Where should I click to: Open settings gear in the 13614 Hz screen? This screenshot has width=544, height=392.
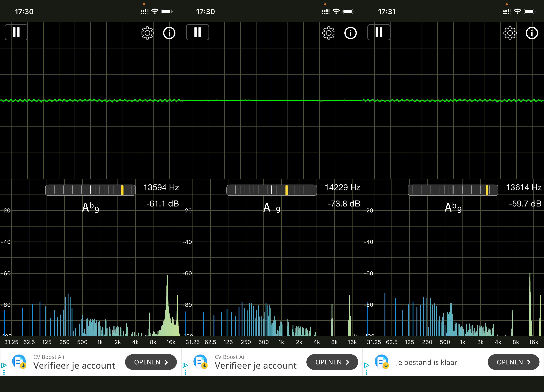[510, 33]
